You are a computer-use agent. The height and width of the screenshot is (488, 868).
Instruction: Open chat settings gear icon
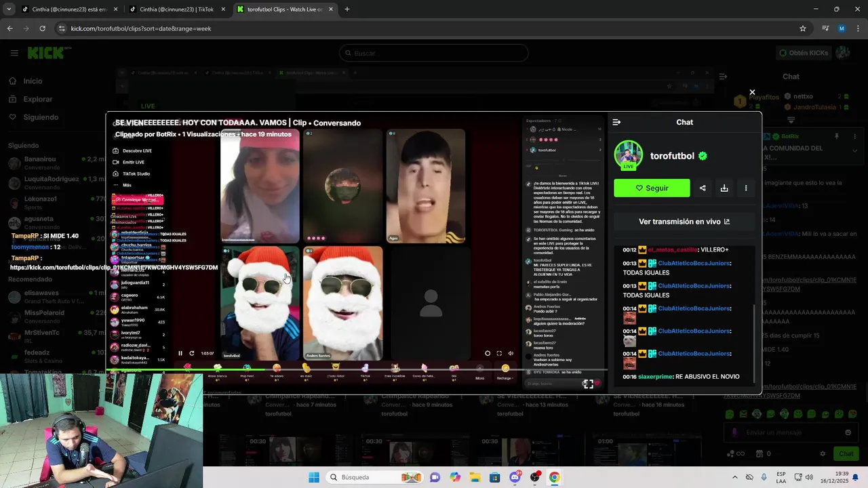tap(823, 454)
